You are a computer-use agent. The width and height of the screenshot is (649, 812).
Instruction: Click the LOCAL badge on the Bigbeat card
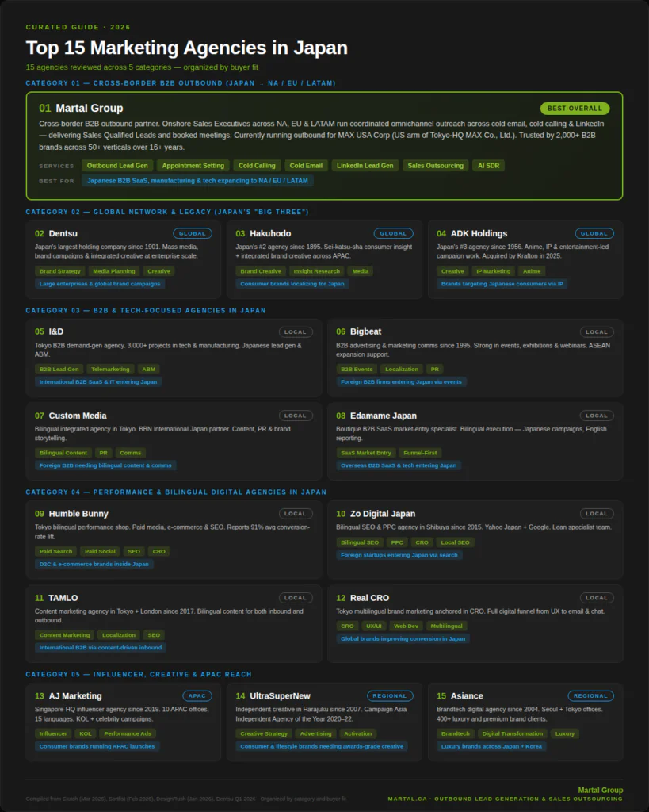click(597, 332)
